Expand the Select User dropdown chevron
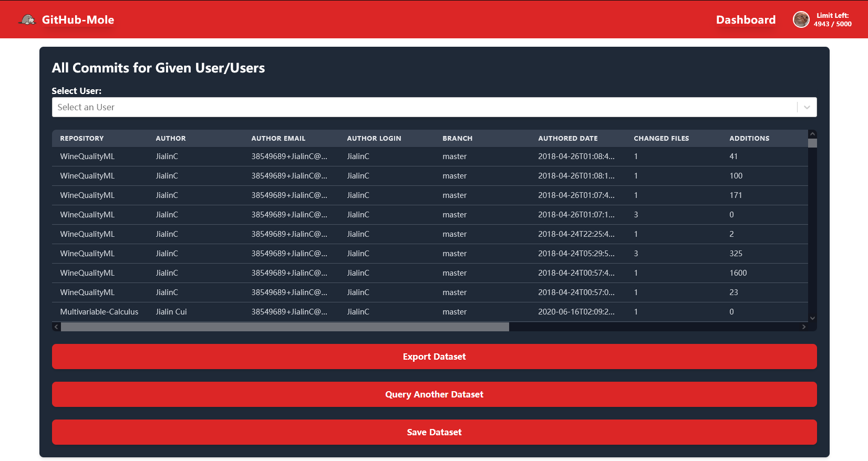 [x=807, y=107]
